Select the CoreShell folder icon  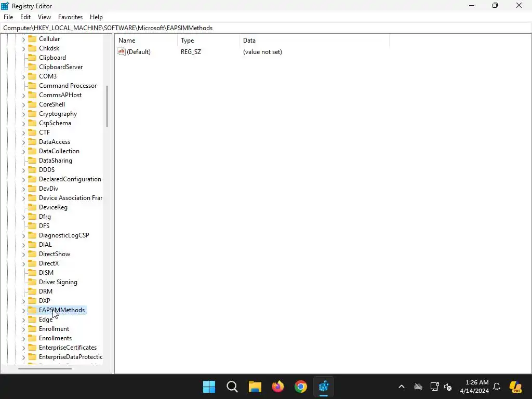click(x=32, y=104)
